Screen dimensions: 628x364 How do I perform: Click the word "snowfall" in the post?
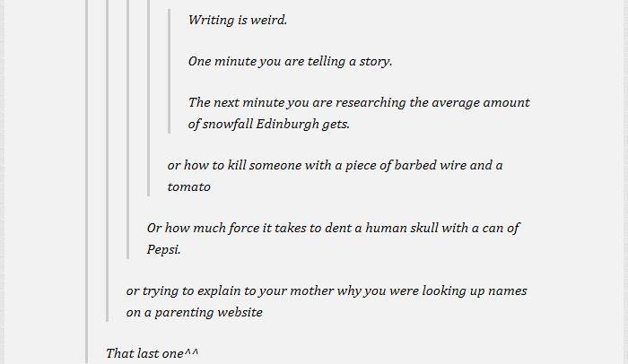point(227,124)
